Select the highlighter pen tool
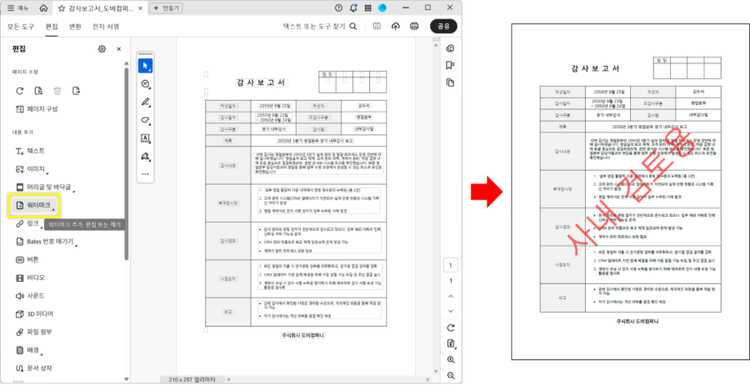The image size is (750, 385). (x=145, y=102)
